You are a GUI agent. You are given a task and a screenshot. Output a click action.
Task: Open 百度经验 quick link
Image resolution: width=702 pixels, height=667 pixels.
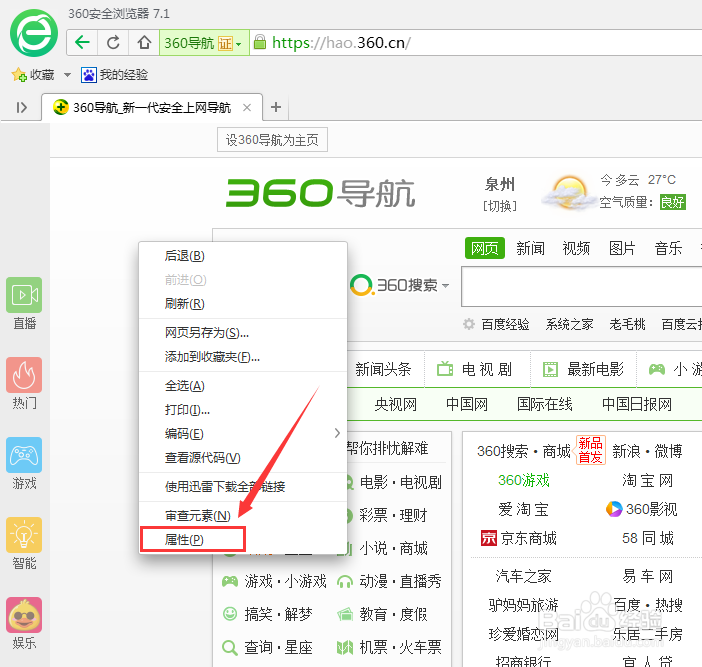(505, 324)
